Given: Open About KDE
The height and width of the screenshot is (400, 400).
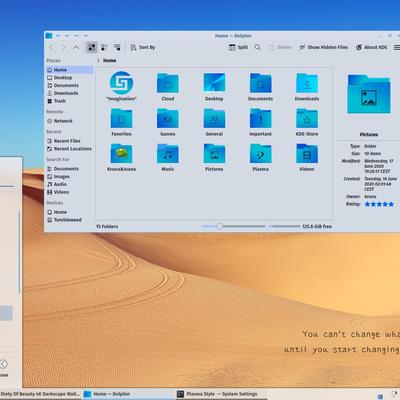Looking at the screenshot, I should pyautogui.click(x=371, y=47).
